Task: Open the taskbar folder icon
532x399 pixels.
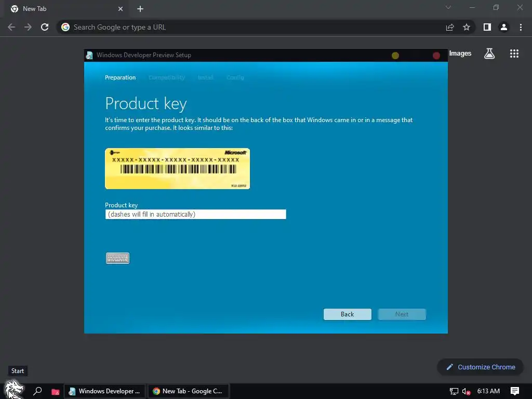Action: 55,392
